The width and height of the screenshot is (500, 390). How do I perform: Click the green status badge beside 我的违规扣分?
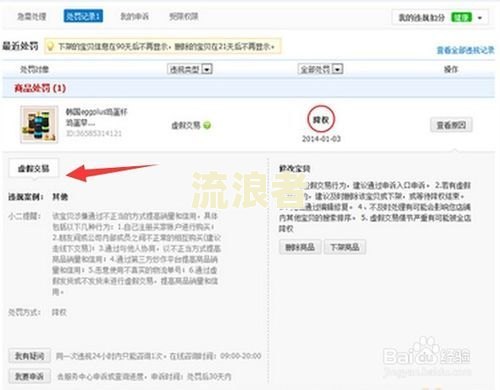click(462, 17)
